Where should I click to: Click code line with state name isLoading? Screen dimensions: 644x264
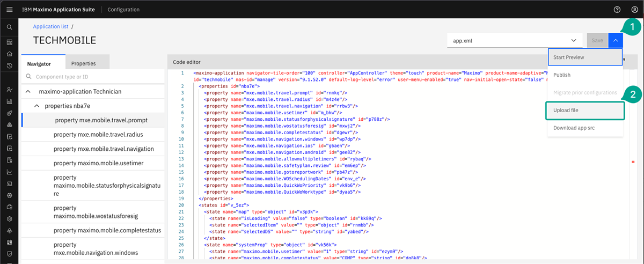(296, 218)
